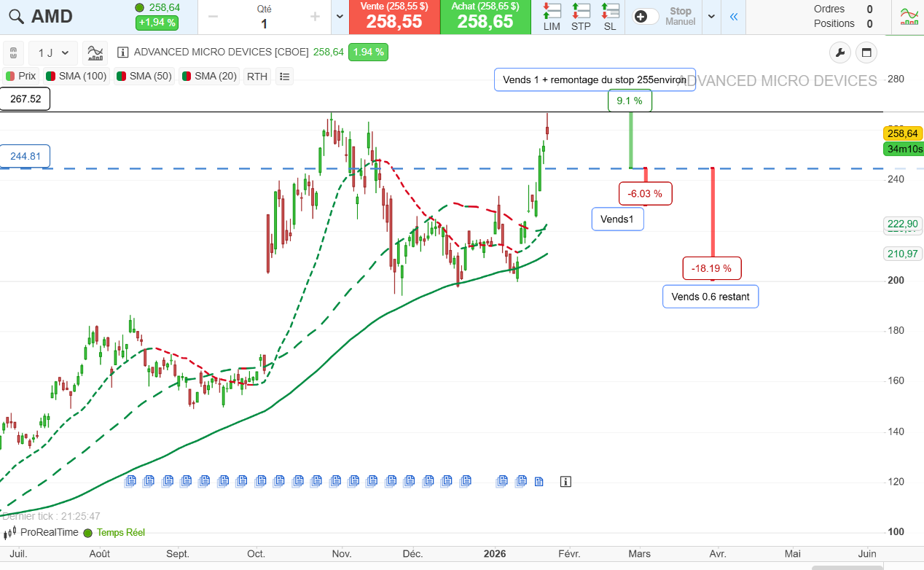
Task: Click the 2026 year label on time axis
Action: pyautogui.click(x=495, y=554)
